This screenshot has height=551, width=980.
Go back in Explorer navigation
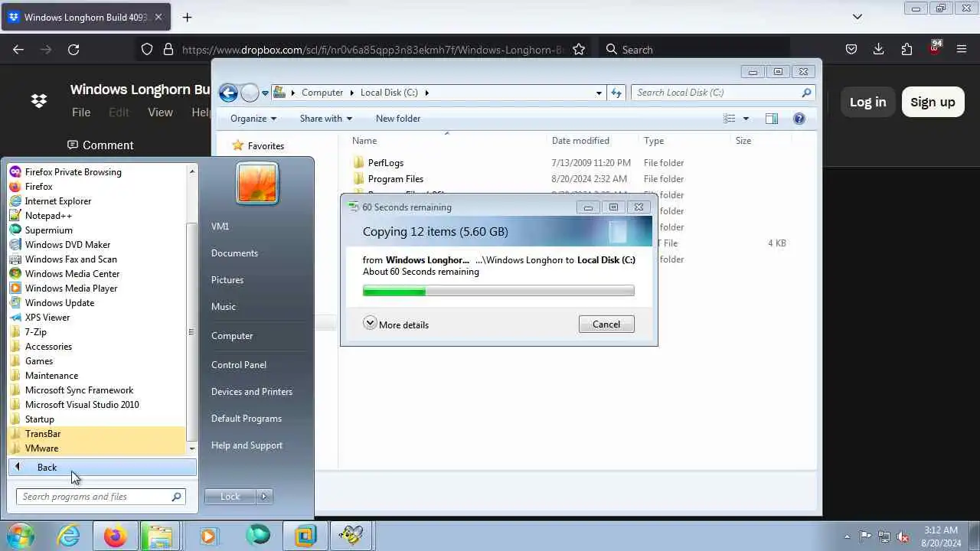point(228,93)
